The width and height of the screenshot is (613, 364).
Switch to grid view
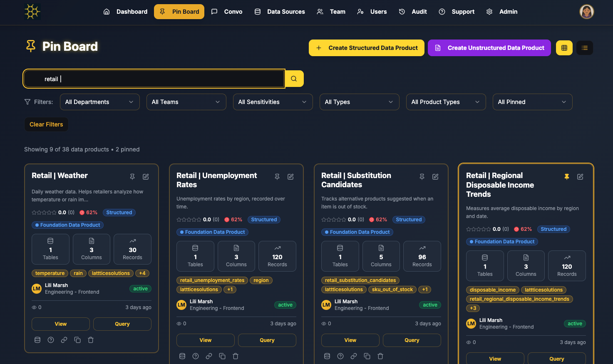(x=564, y=48)
